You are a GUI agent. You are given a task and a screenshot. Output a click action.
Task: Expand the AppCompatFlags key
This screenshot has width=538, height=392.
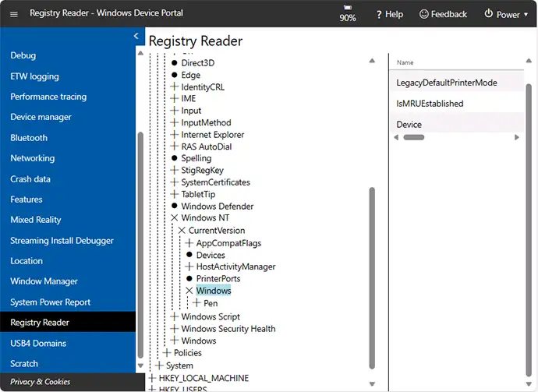coord(189,243)
